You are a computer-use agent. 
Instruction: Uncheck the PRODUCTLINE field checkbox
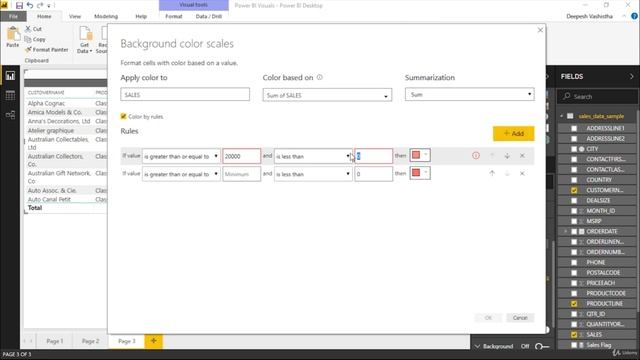pyautogui.click(x=574, y=304)
